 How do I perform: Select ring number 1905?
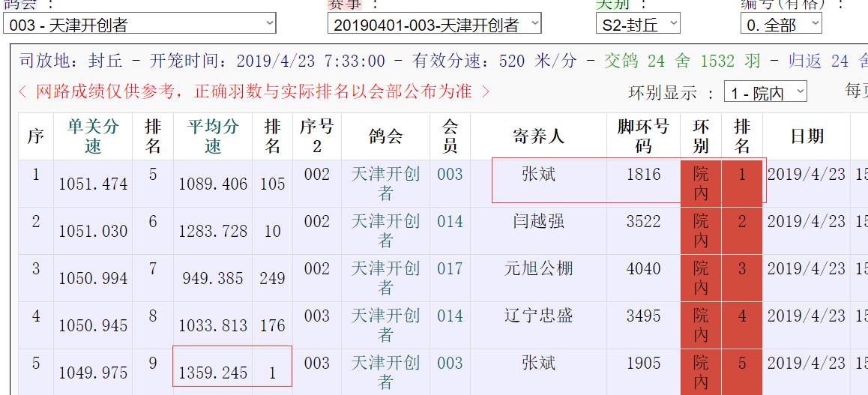pyautogui.click(x=643, y=363)
